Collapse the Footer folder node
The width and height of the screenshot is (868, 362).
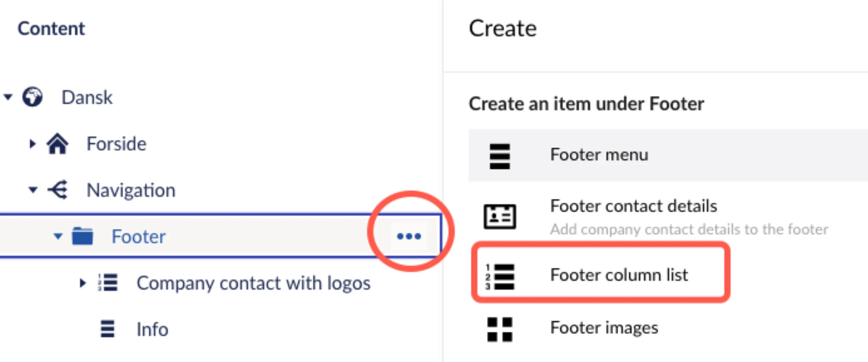tap(58, 236)
